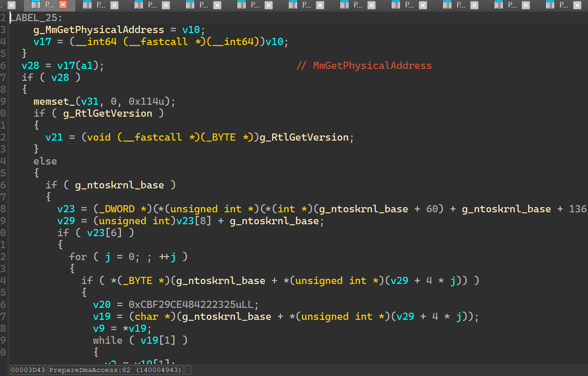Click v9 in 'v9 = *v19'
Image resolution: width=588 pixels, height=376 pixels.
(x=99, y=329)
